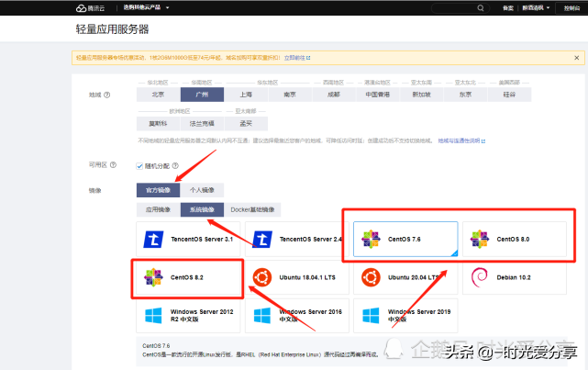Switch to the Docker基础镜像 tab
Screen dimensions: 588x370
[252, 209]
